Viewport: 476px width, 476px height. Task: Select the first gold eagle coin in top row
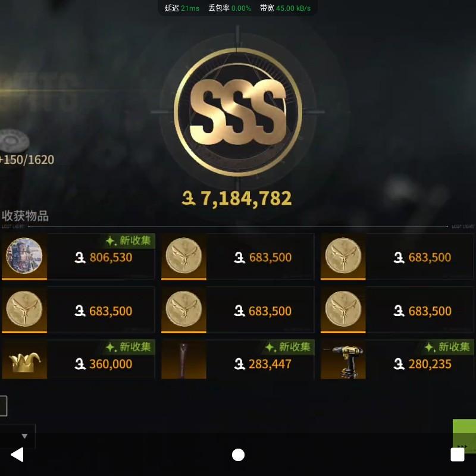click(184, 256)
